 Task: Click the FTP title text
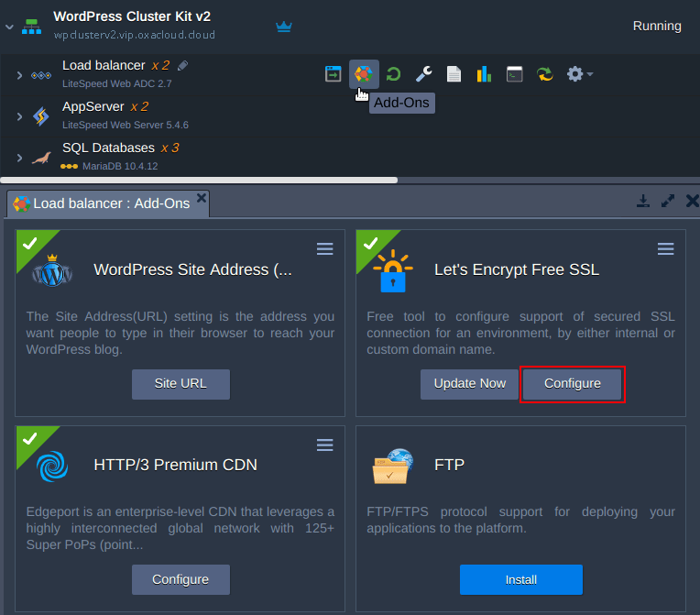[x=449, y=465]
